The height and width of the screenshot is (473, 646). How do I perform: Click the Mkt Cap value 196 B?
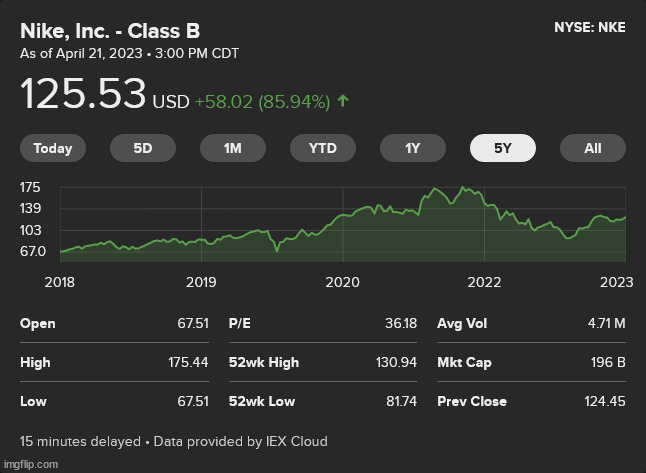(x=607, y=362)
